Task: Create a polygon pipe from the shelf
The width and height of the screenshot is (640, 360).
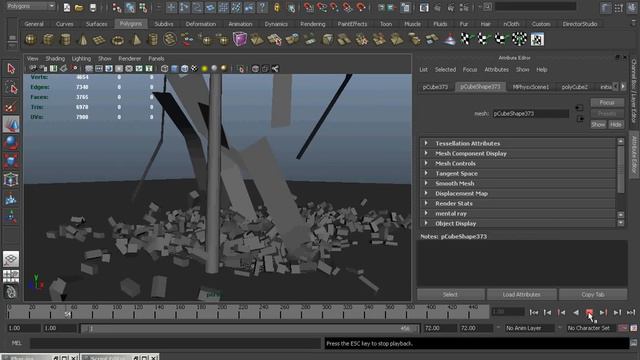Action: [x=153, y=40]
